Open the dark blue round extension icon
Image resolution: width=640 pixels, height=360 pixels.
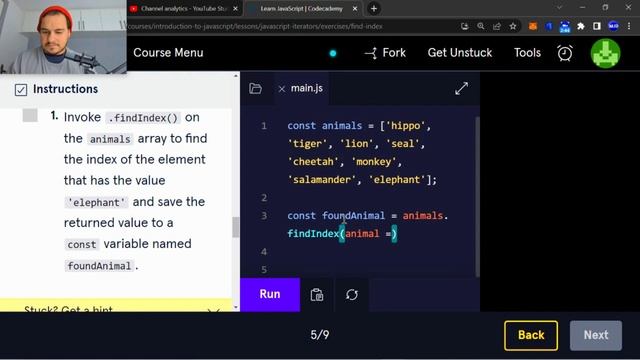pyautogui.click(x=549, y=27)
